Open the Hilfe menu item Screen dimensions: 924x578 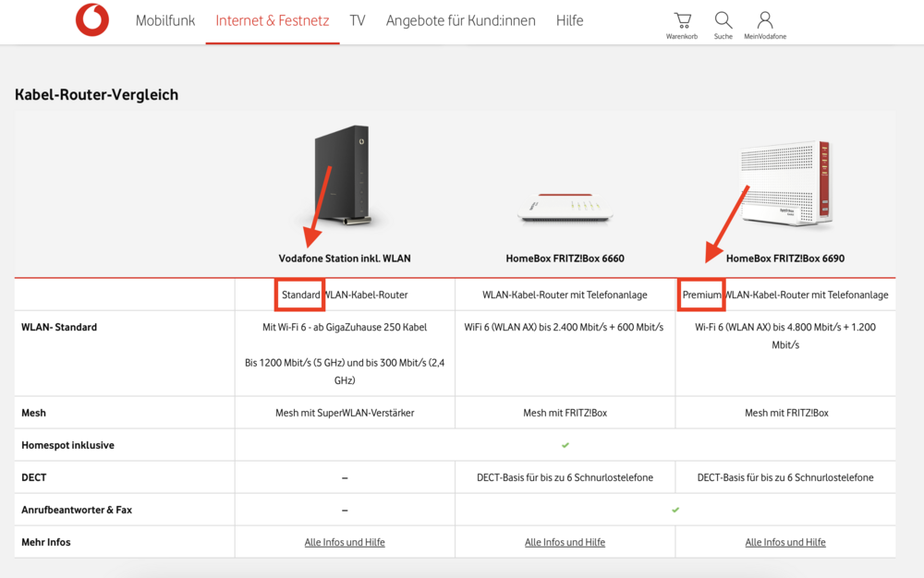pos(570,20)
